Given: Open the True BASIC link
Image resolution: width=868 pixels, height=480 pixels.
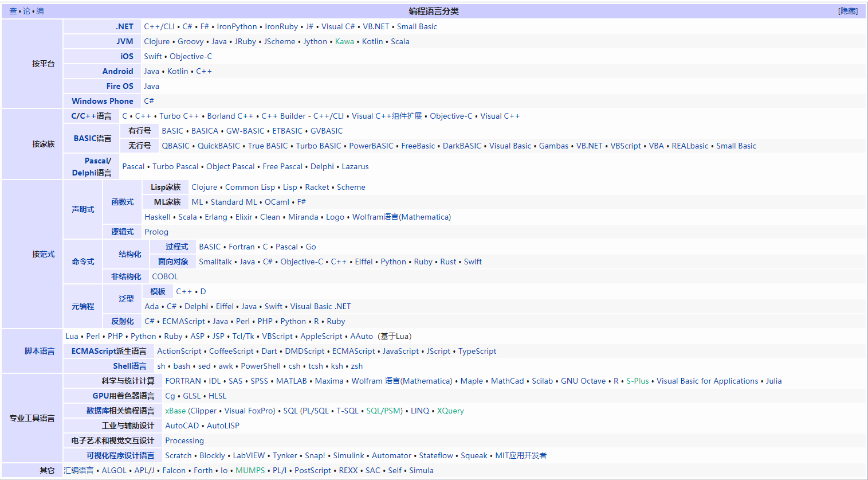Looking at the screenshot, I should click(268, 146).
